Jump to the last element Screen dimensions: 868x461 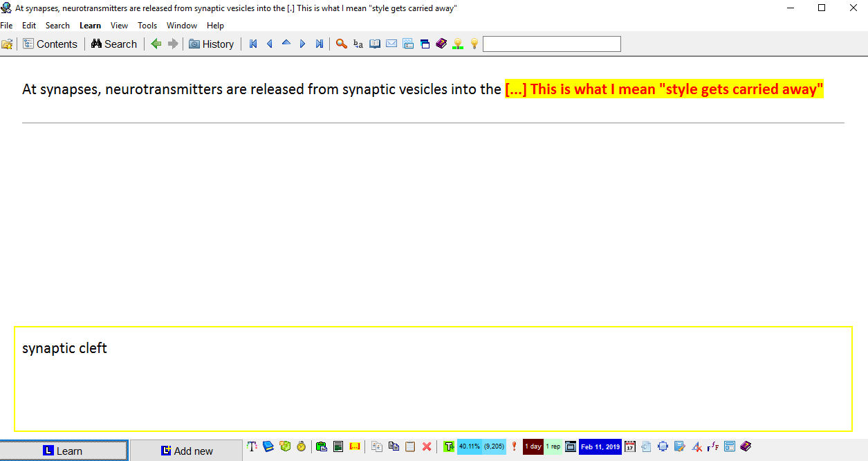(320, 44)
